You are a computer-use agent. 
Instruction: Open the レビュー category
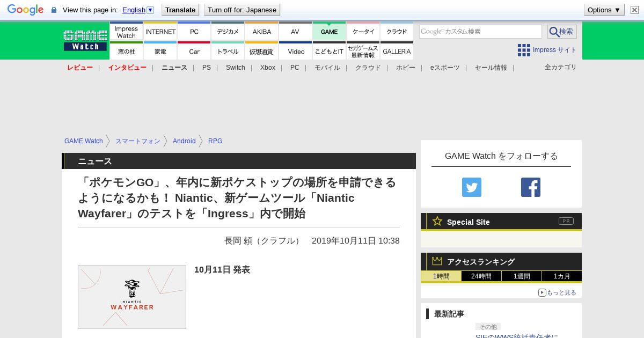tap(80, 68)
